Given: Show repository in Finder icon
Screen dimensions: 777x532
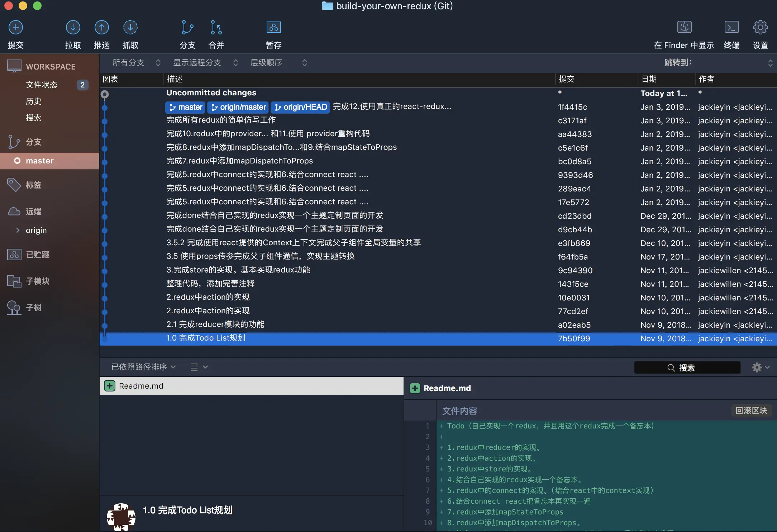Looking at the screenshot, I should tap(684, 28).
